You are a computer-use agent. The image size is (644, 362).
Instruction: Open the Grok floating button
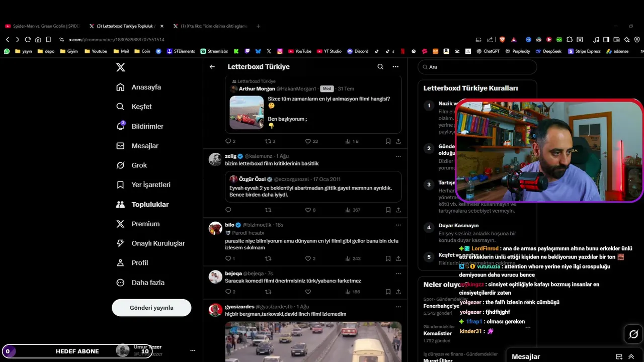click(x=633, y=334)
